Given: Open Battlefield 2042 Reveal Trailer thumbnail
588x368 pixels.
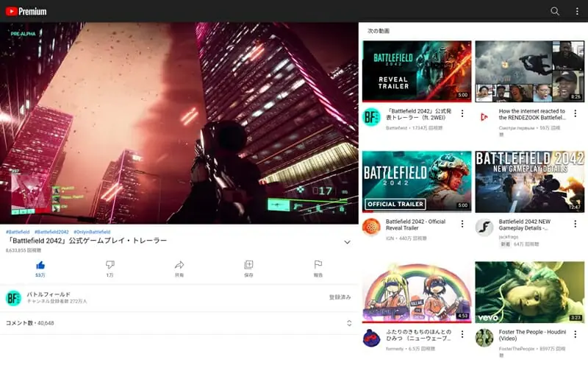Looking at the screenshot, I should (417, 71).
